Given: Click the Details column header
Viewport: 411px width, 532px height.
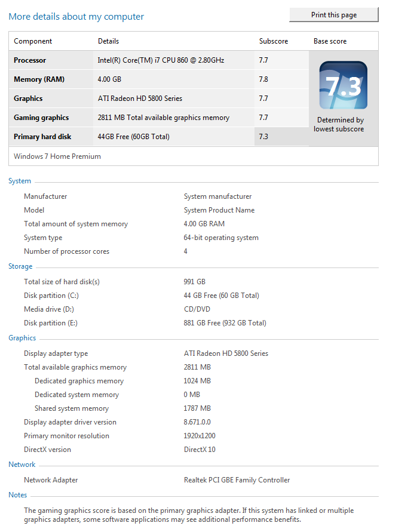Looking at the screenshot, I should pos(108,41).
